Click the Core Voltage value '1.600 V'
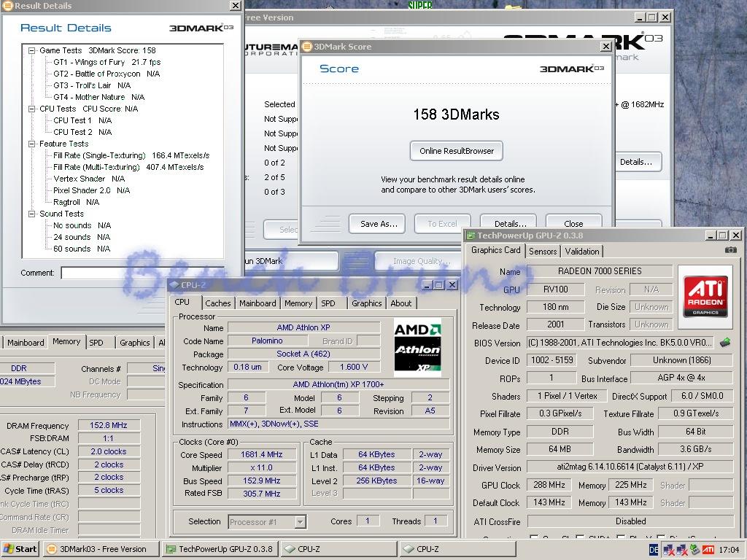This screenshot has height=560, width=747. click(354, 367)
